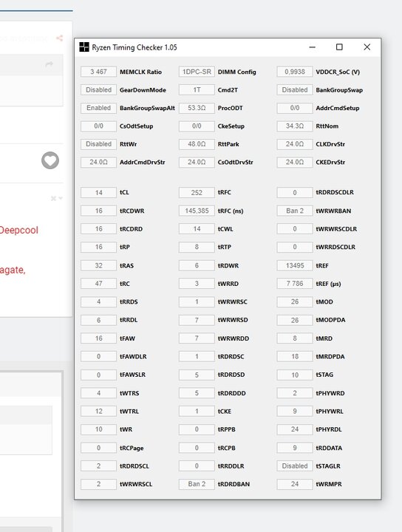The image size is (402, 532).
Task: Click the CLKDrvStr 24.0Ω field
Action: pyautogui.click(x=295, y=144)
